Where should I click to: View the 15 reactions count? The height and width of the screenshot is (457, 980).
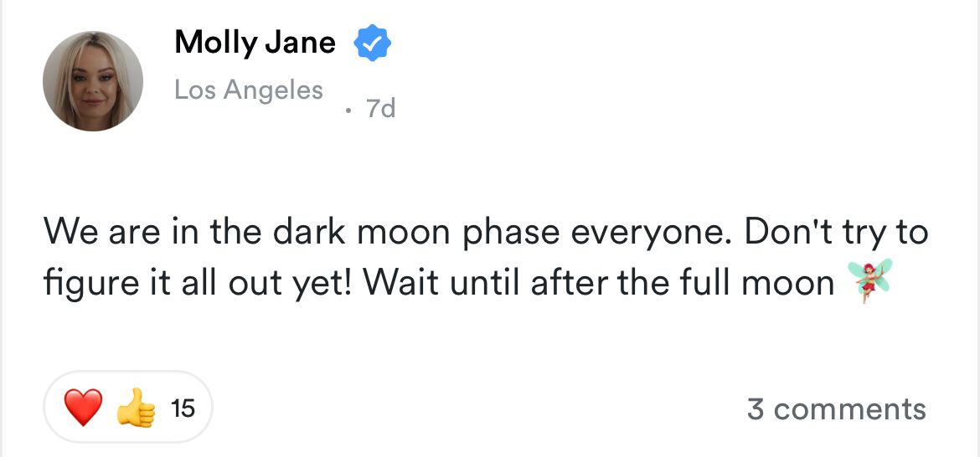coord(182,409)
